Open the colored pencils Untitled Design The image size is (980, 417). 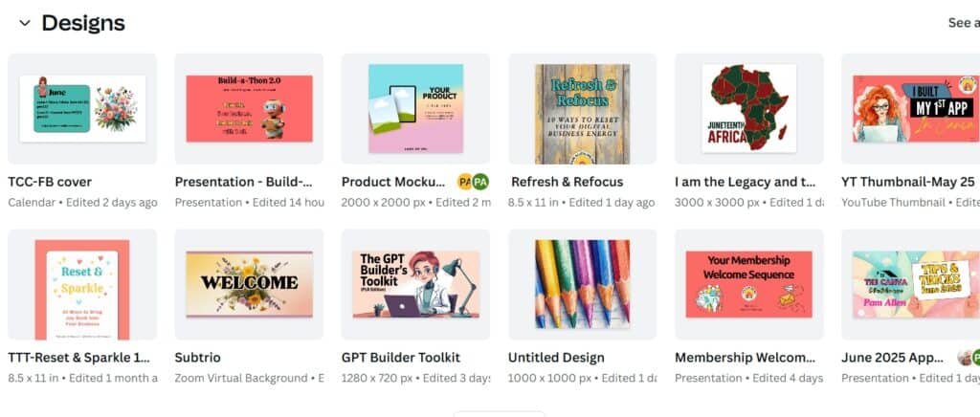[x=583, y=285]
